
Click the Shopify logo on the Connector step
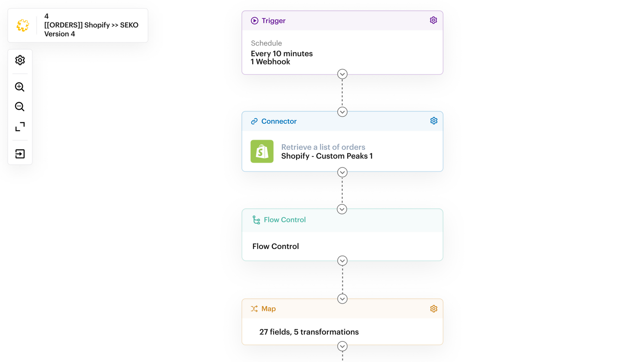[262, 151]
